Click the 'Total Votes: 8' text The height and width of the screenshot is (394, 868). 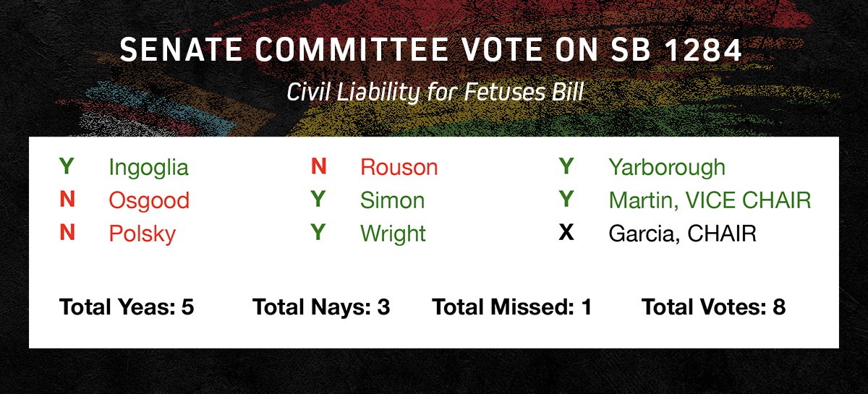point(713,307)
